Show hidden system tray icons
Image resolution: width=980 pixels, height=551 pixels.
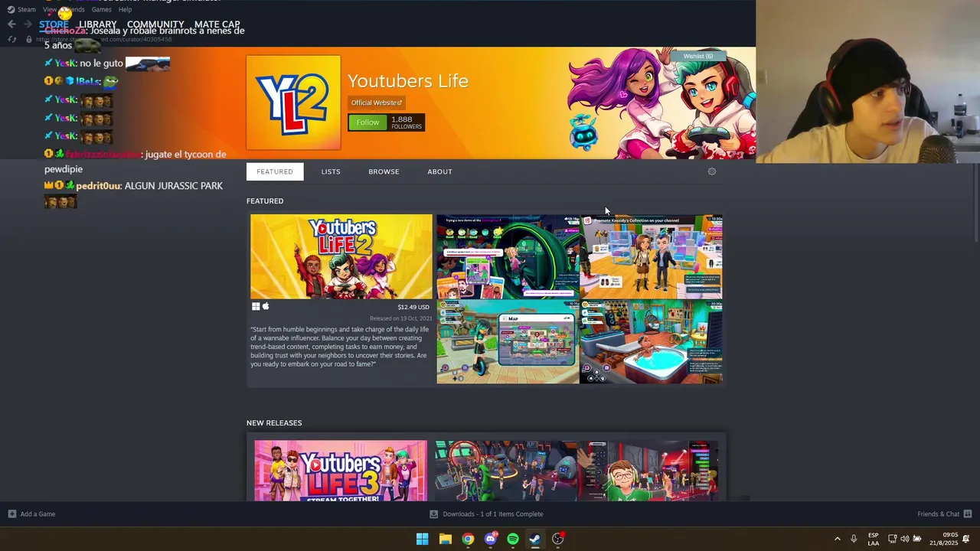pyautogui.click(x=837, y=539)
